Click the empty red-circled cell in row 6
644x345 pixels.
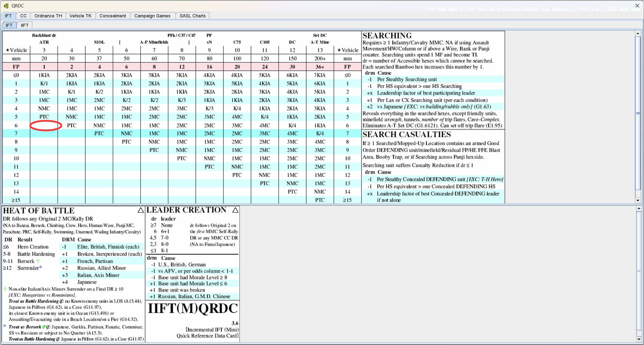pyautogui.click(x=46, y=126)
